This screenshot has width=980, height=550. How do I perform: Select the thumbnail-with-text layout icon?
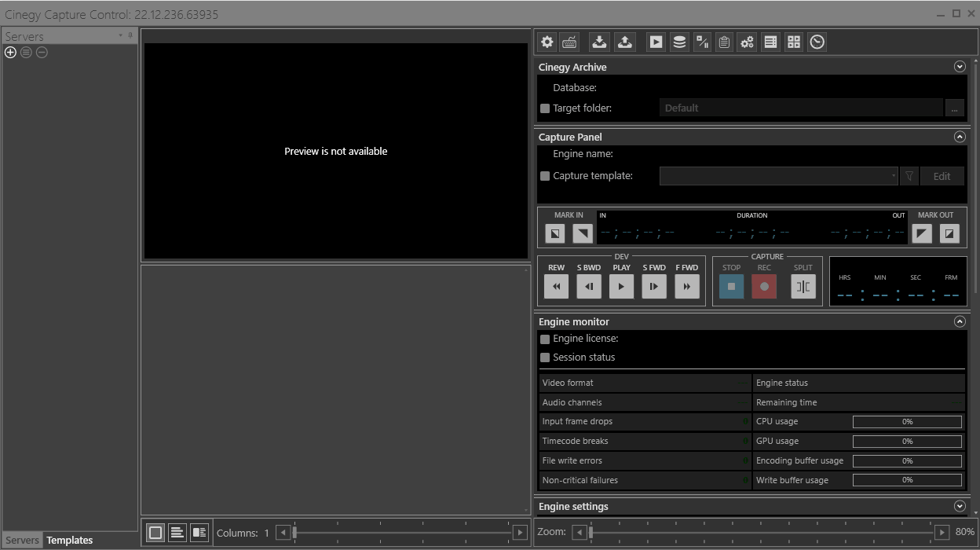click(x=199, y=533)
